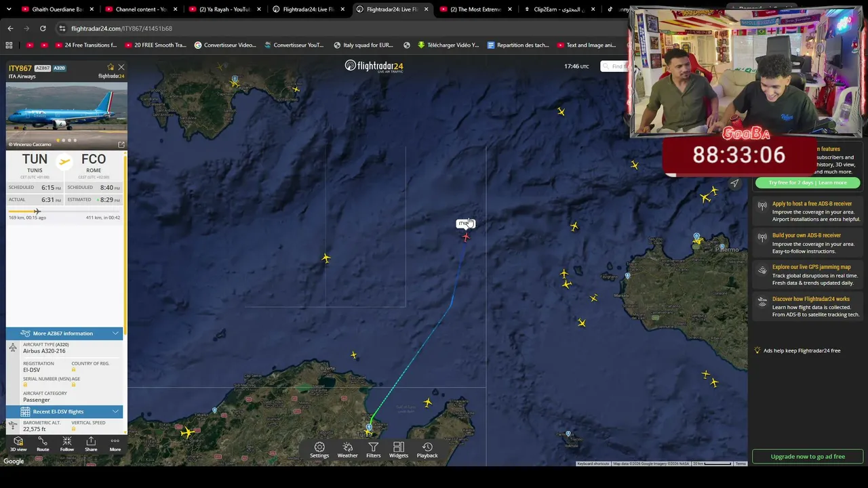Toggle Follow for the selected aircraft
This screenshot has height=488, width=868.
66,444
